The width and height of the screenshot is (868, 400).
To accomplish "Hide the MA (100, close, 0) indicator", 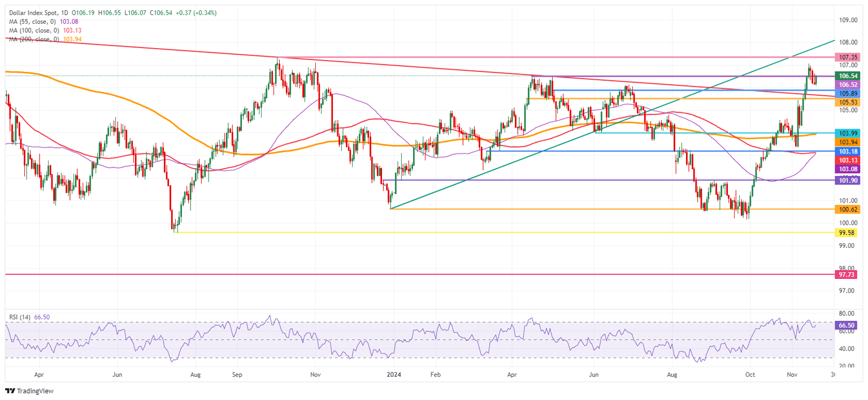I will point(36,30).
